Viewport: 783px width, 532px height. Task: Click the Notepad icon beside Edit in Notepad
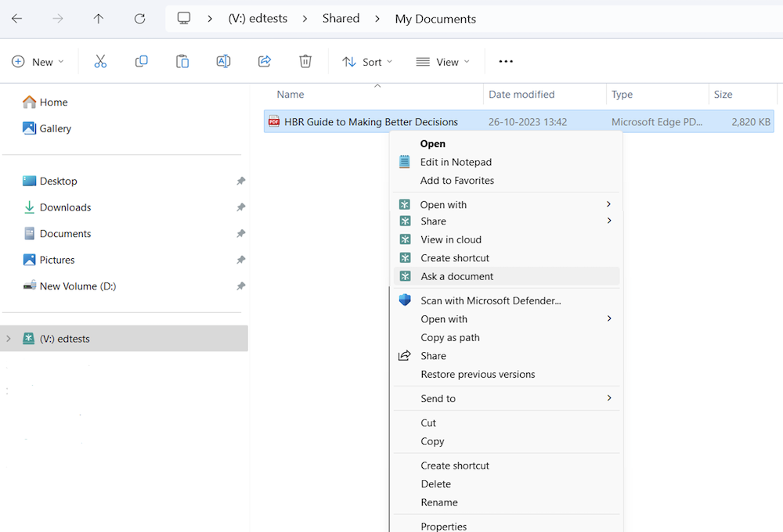pyautogui.click(x=405, y=162)
